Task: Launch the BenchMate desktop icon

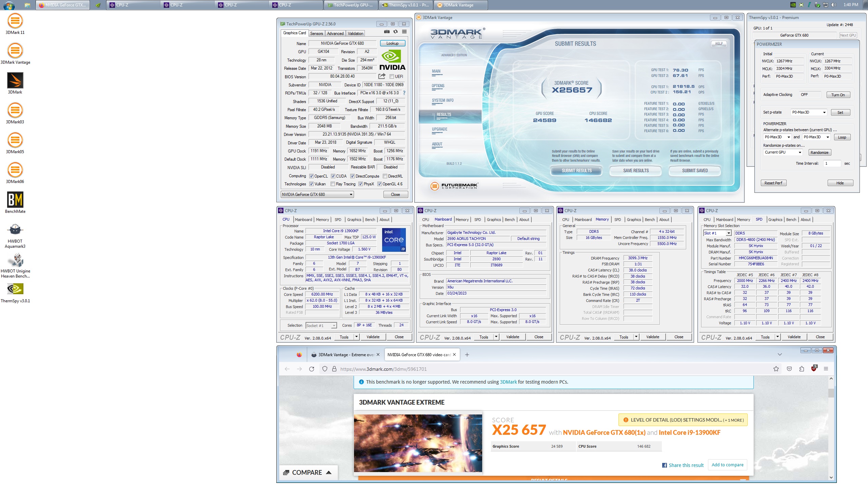Action: coord(15,203)
